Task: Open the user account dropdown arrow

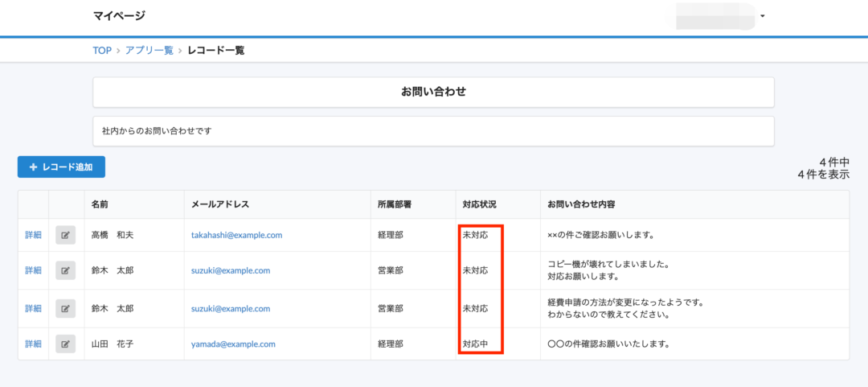Action: 762,16
